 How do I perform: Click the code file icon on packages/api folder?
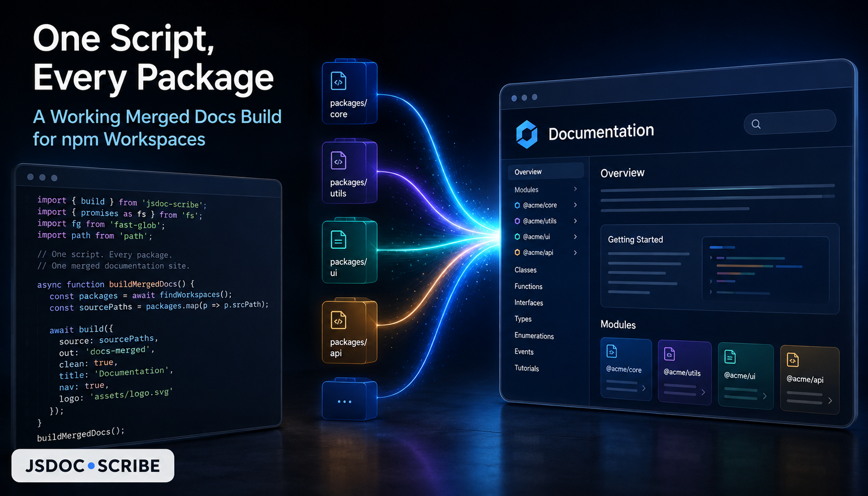point(339,320)
